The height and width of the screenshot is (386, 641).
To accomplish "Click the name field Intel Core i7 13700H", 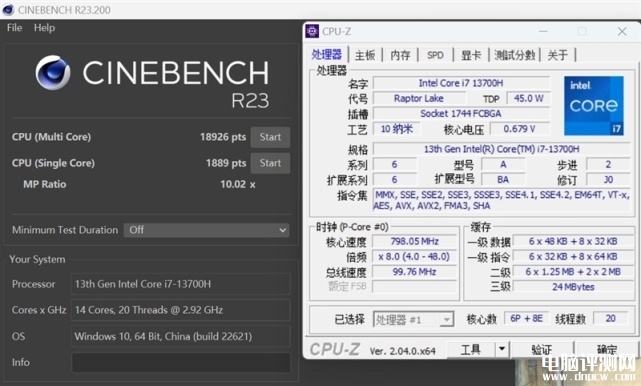I will [461, 83].
